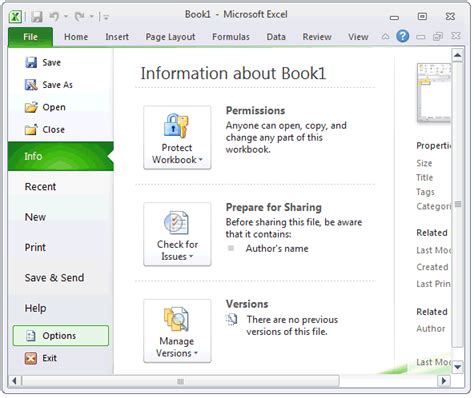Click the vertical scrollbar up arrow
Image resolution: width=474 pixels, height=398 pixels.
pos(458,55)
